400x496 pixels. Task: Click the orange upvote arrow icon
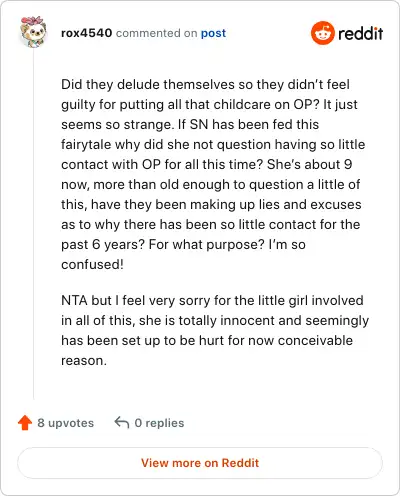point(25,423)
